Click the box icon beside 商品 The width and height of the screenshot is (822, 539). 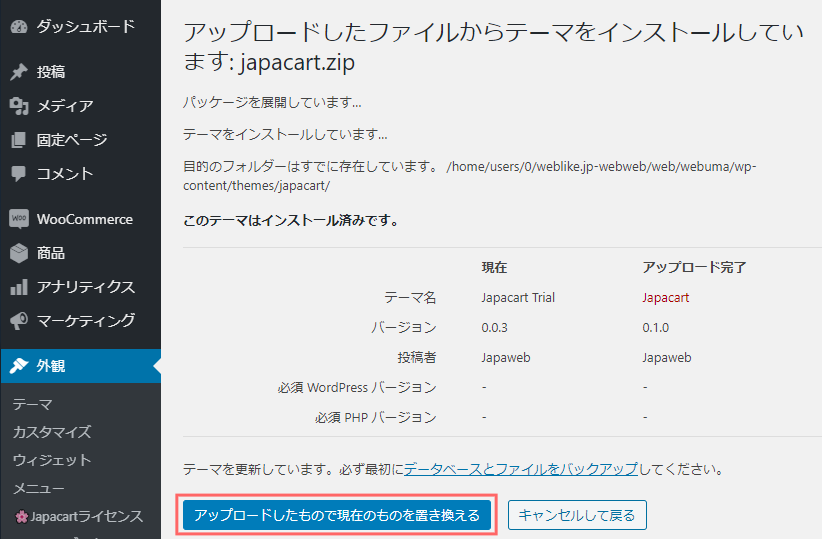19,253
